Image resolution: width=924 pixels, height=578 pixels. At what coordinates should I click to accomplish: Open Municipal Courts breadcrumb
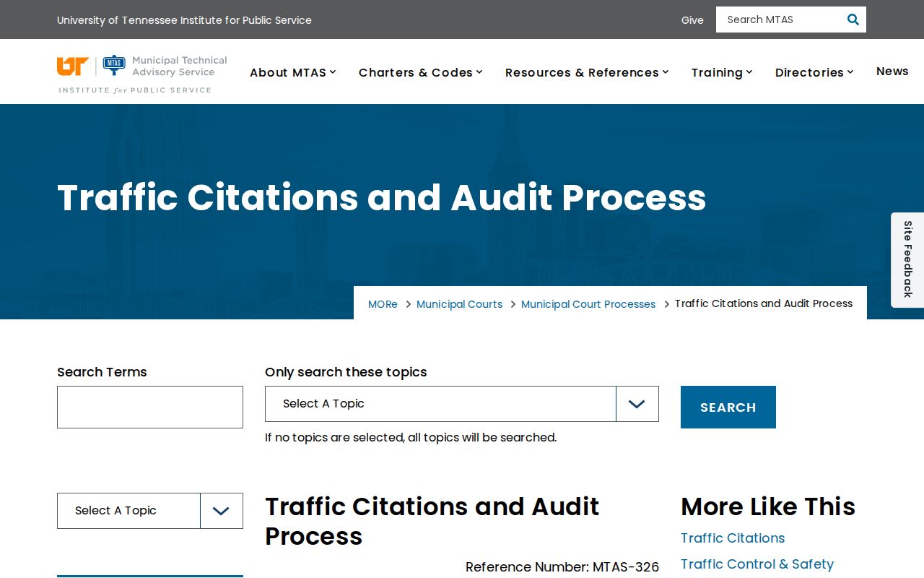[x=459, y=304]
